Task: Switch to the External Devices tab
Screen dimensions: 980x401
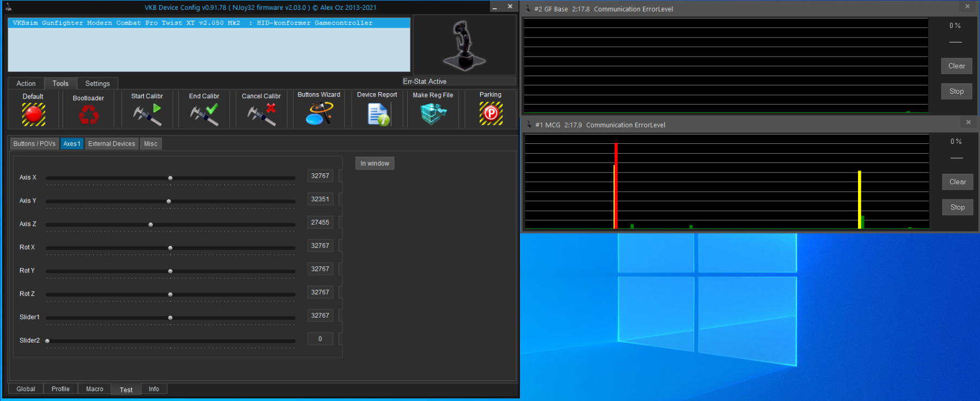Action: 112,144
